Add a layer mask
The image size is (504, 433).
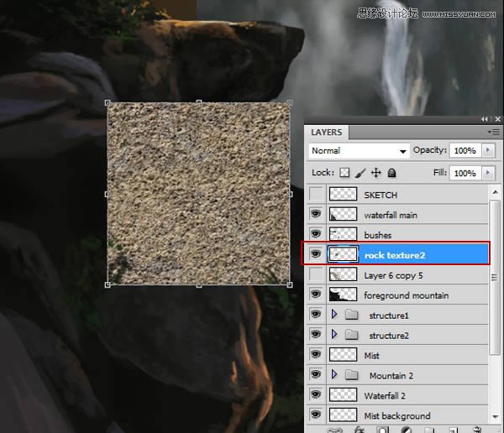point(383,430)
